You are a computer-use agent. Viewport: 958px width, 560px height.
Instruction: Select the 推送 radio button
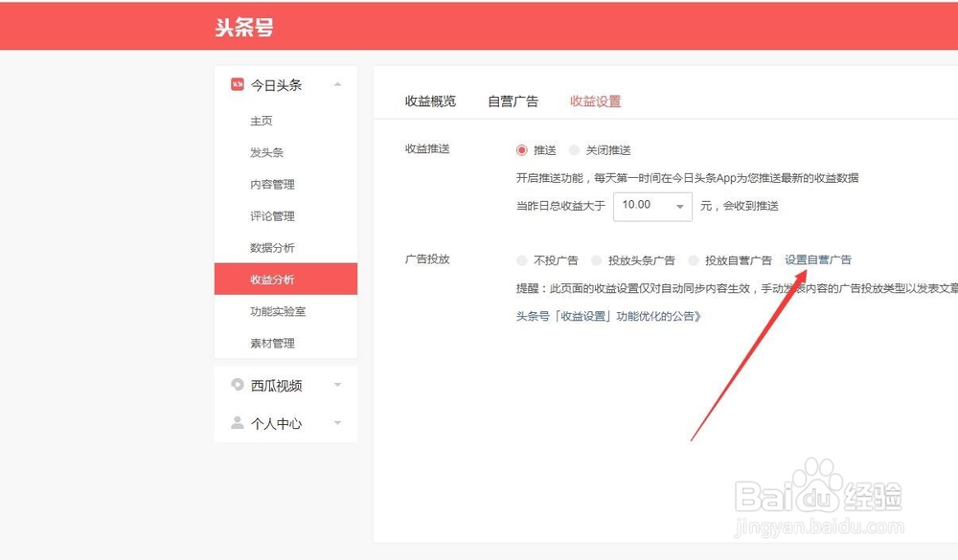click(x=521, y=150)
